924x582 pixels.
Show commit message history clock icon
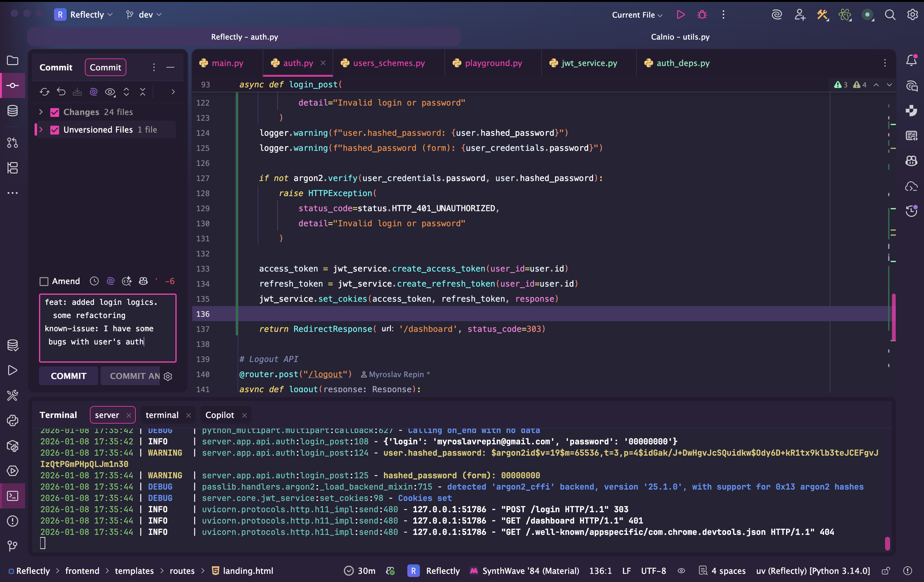pyautogui.click(x=94, y=281)
